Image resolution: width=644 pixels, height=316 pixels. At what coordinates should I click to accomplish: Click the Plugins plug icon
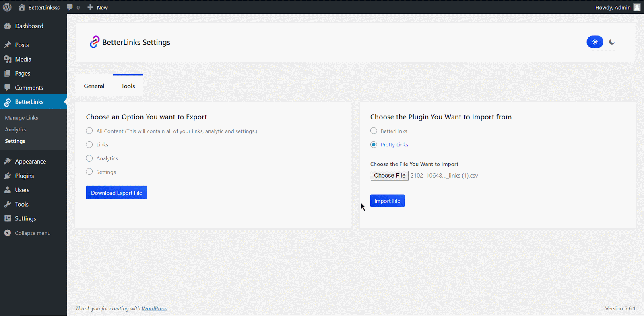pyautogui.click(x=8, y=176)
